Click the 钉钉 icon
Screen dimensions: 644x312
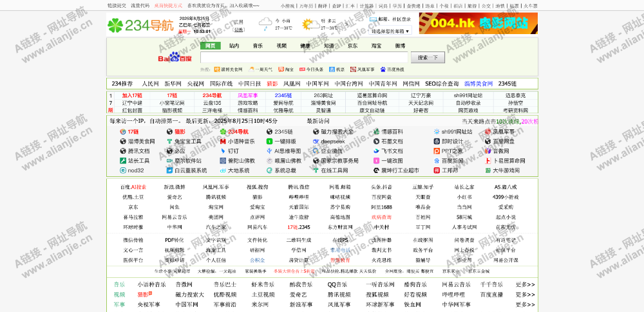(x=223, y=151)
